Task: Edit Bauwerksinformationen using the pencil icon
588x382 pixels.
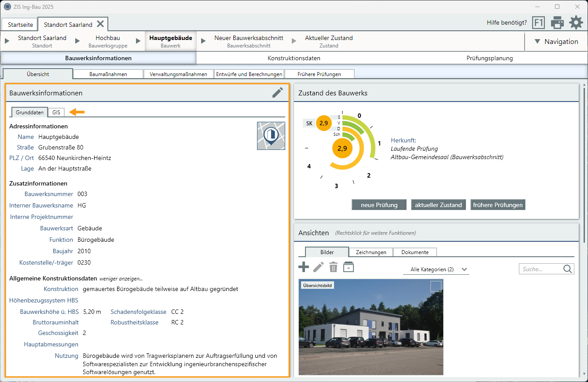Action: click(277, 92)
